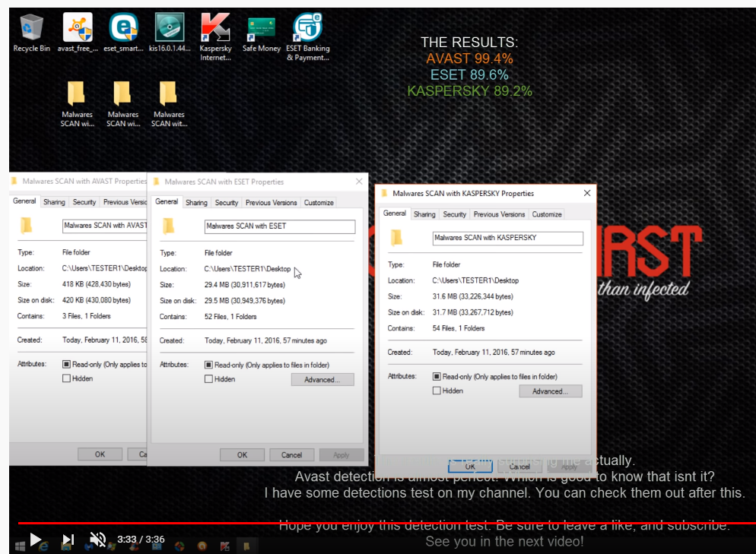Open the avast_free installer icon
This screenshot has height=554, width=756.
pos(77,33)
